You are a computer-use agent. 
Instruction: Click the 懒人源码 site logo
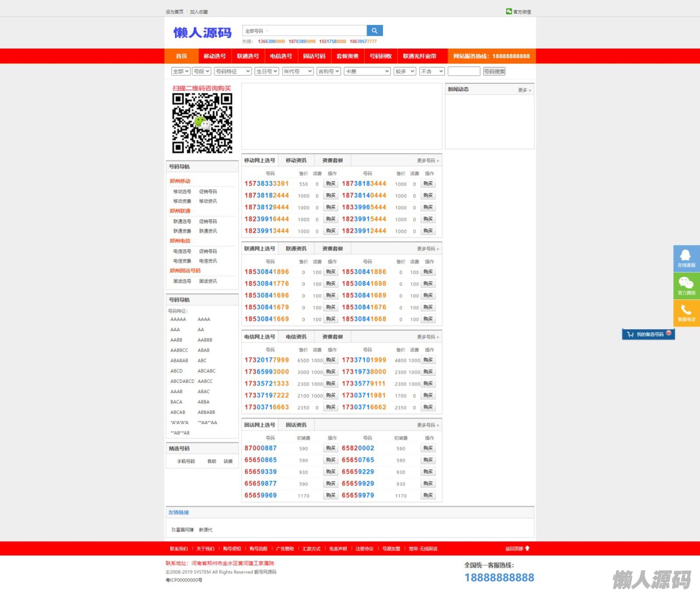click(x=202, y=32)
